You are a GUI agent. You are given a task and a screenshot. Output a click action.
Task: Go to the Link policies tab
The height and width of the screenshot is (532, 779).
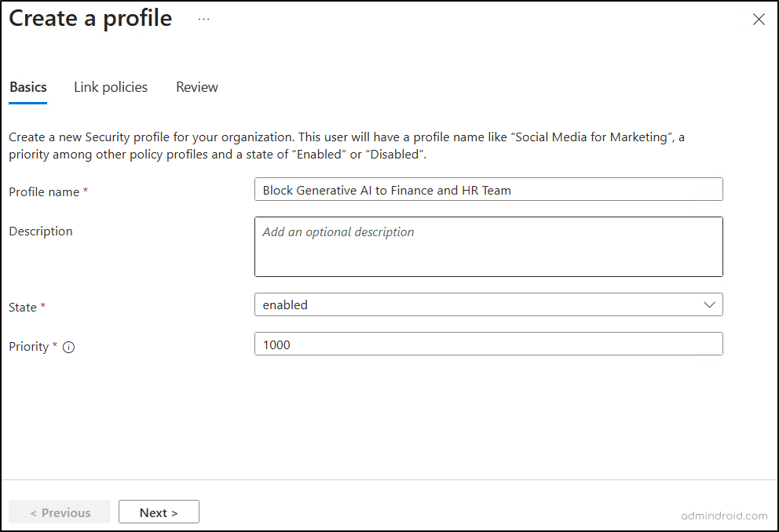pos(111,87)
